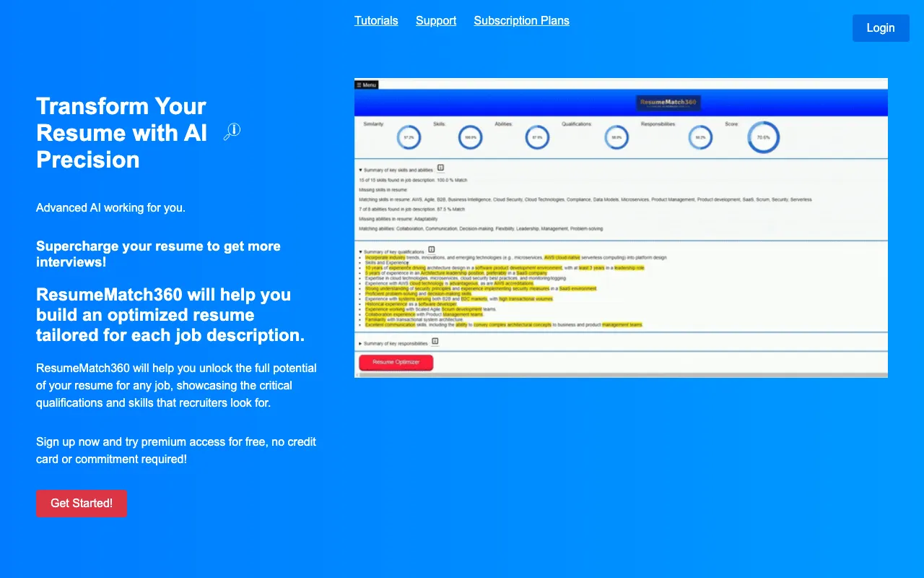Collapse Summary of key qualifications section
The width and height of the screenshot is (924, 578).
click(391, 252)
